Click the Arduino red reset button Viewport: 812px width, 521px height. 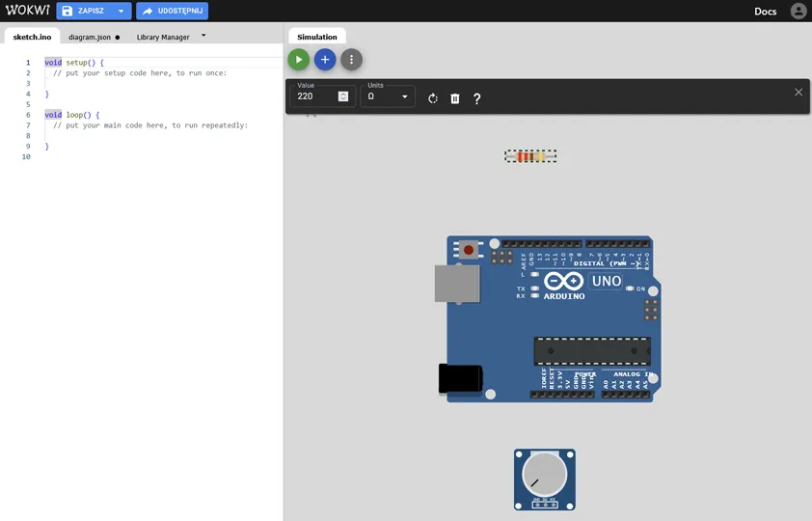click(469, 250)
